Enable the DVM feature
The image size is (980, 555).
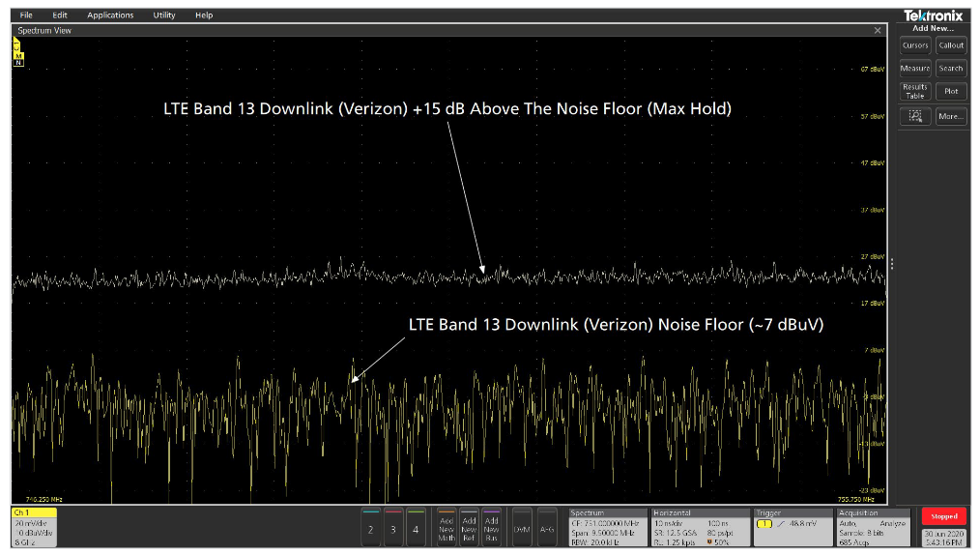click(521, 528)
